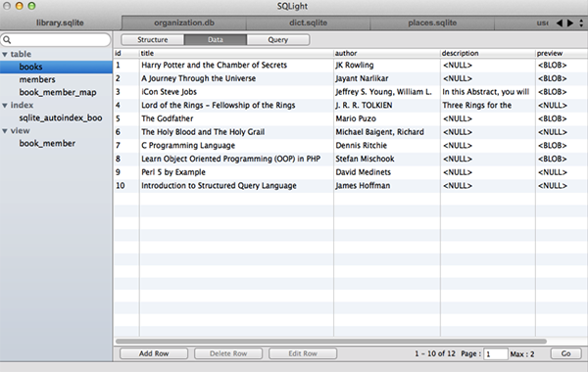Collapse the index group triangle

tap(5, 106)
